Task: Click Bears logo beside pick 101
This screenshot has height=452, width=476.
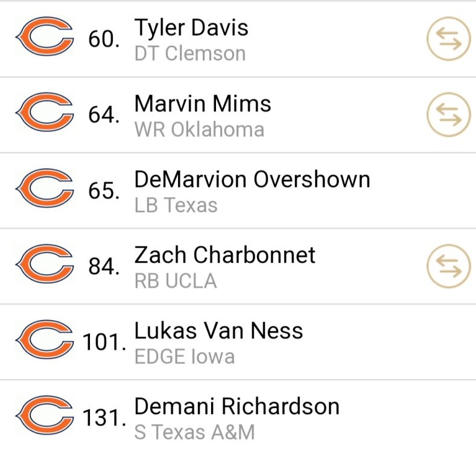Action: tap(45, 339)
